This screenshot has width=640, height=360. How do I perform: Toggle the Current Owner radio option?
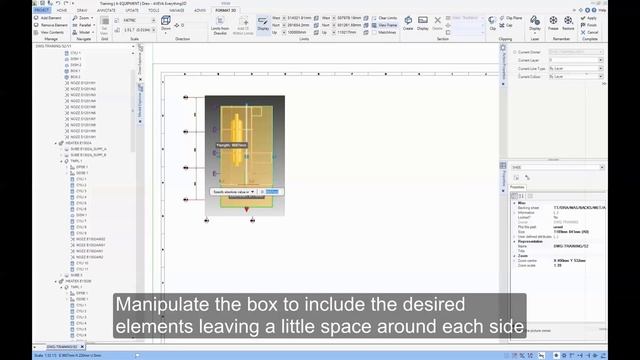point(515,52)
